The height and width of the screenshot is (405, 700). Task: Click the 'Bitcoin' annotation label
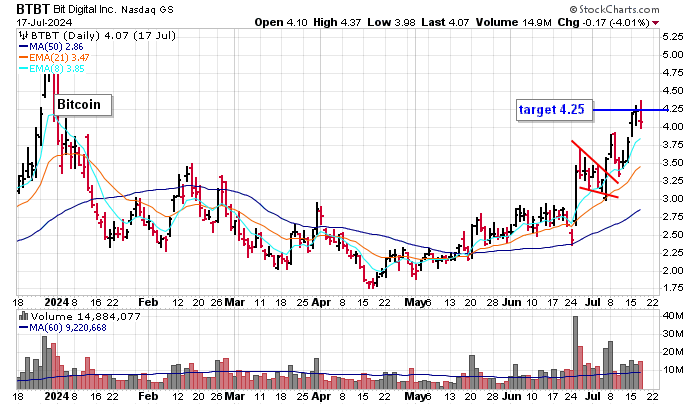pyautogui.click(x=83, y=105)
